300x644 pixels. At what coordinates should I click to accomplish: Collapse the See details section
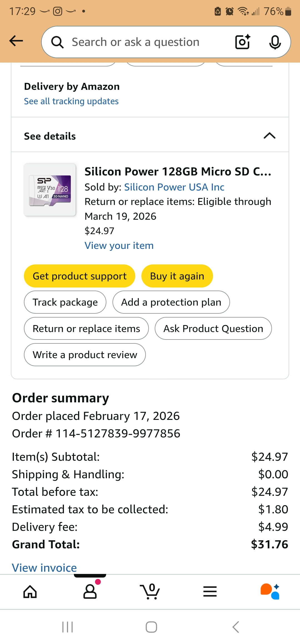[269, 136]
